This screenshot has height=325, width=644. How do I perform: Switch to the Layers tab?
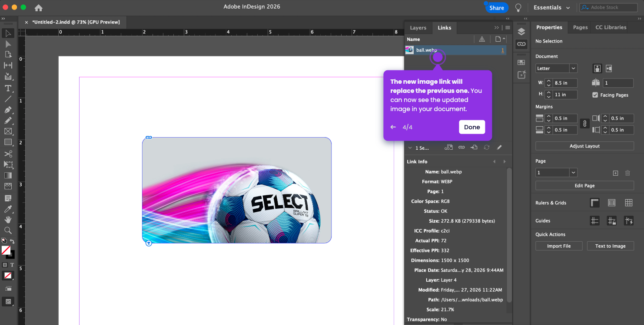pos(418,28)
